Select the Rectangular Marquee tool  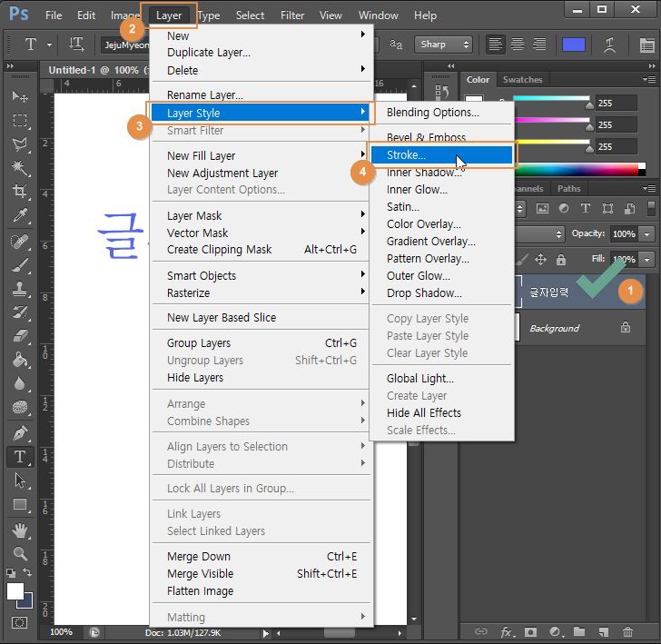point(19,121)
